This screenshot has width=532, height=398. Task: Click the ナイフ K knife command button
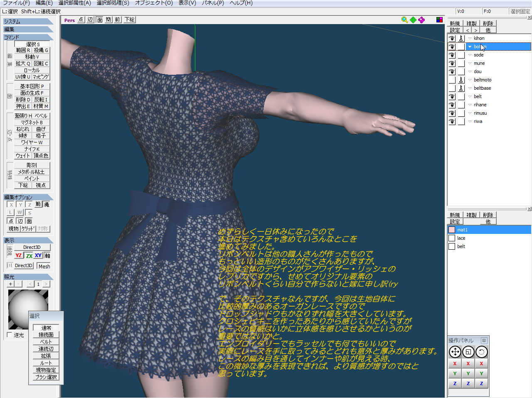tap(32, 149)
